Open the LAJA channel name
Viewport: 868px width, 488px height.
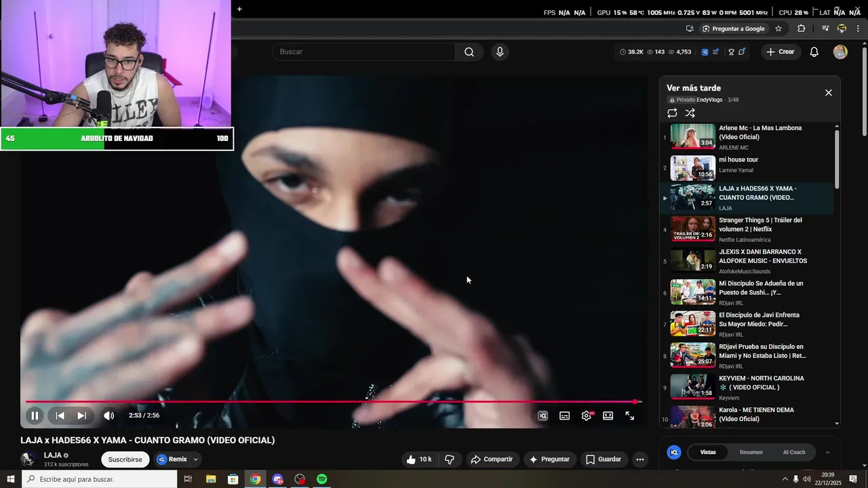tap(53, 455)
